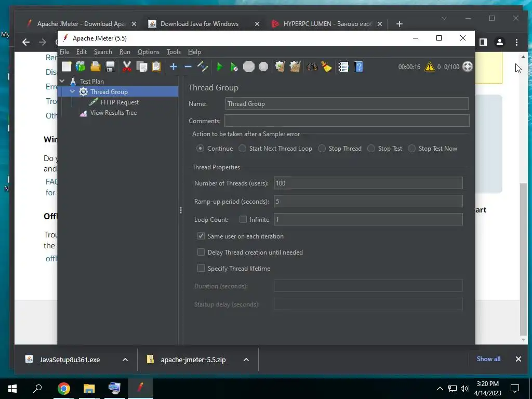Click Show all downloads link
Viewport: 532px width, 399px height.
point(488,359)
